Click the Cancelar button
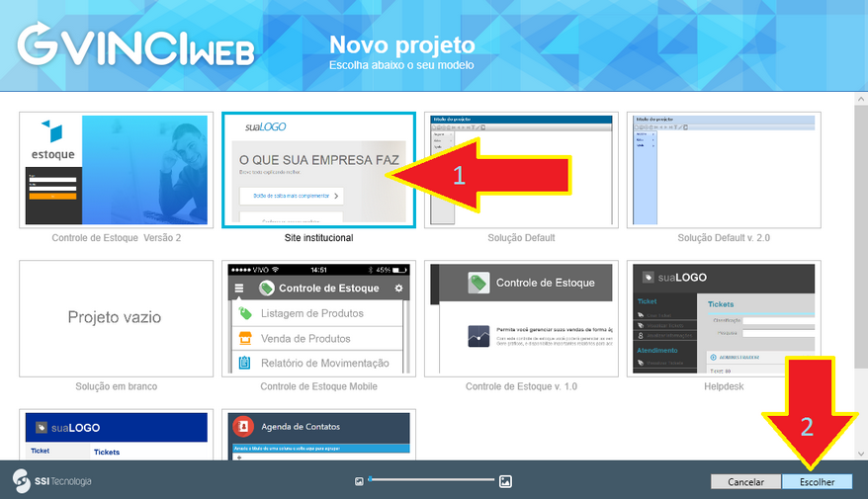 click(x=745, y=482)
